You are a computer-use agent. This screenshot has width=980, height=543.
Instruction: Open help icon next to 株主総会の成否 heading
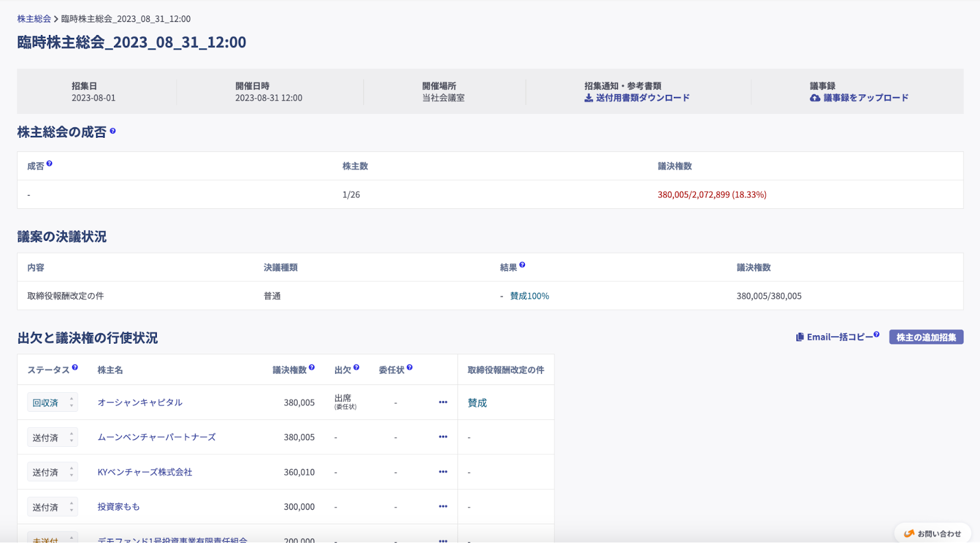(113, 131)
